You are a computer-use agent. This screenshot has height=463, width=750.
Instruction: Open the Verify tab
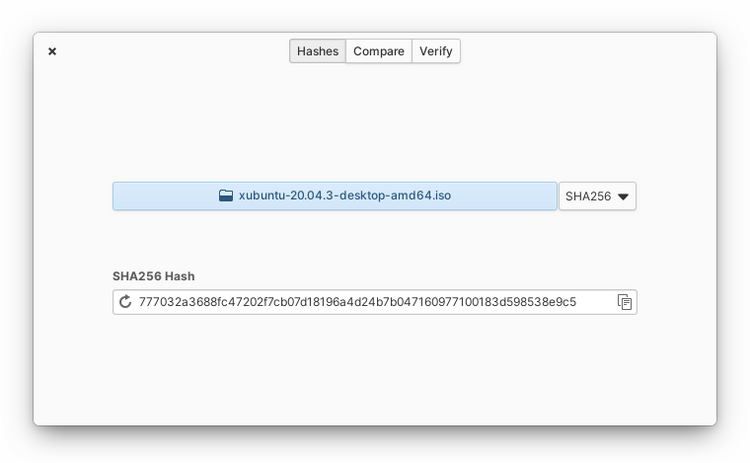pyautogui.click(x=436, y=51)
